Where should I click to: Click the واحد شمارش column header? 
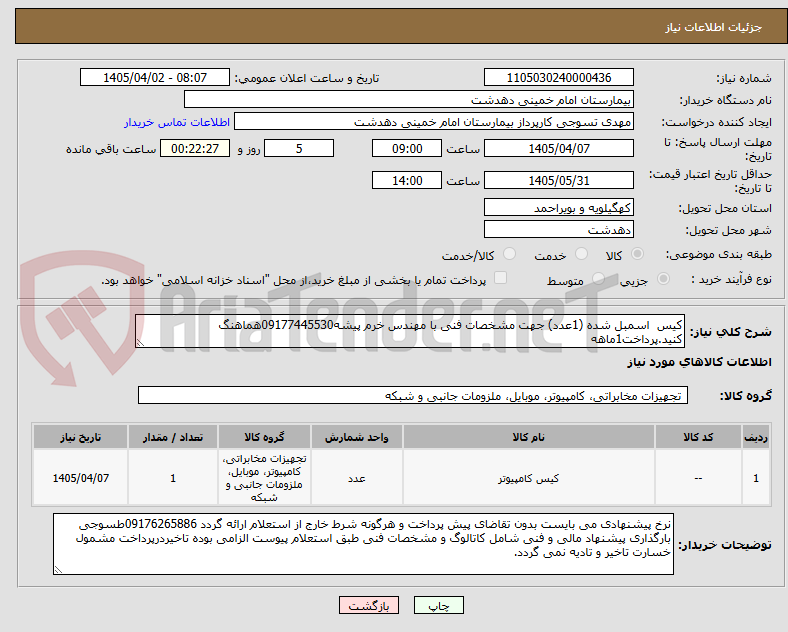tap(356, 437)
